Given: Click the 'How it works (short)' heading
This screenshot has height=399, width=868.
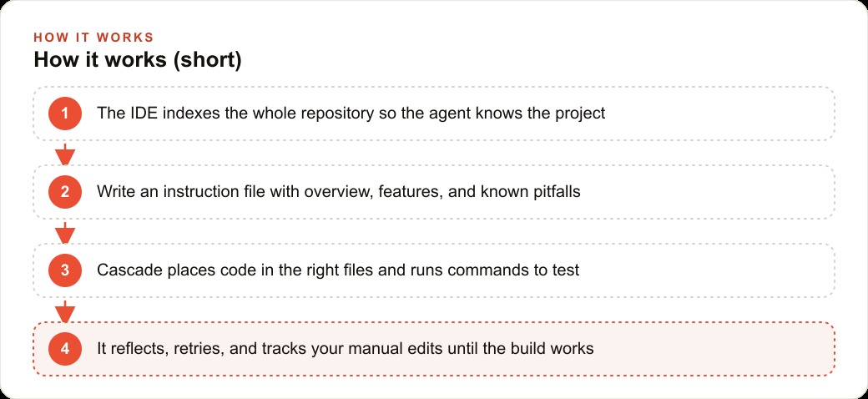Looking at the screenshot, I should coord(138,60).
